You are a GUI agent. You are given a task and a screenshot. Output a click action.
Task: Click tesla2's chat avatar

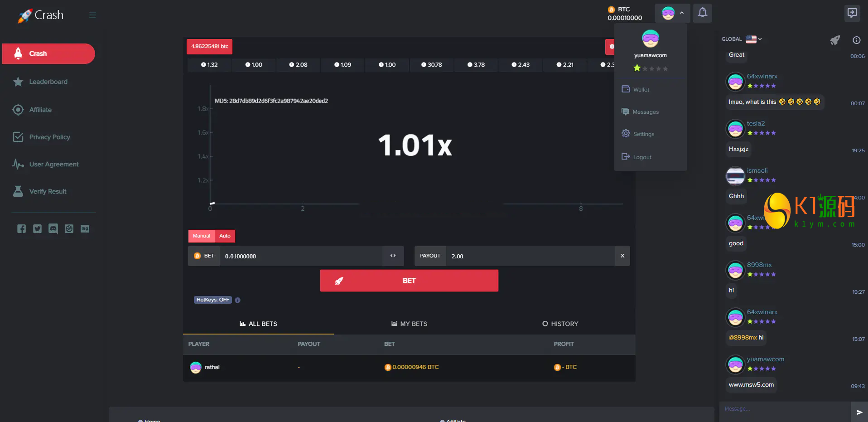pos(735,129)
